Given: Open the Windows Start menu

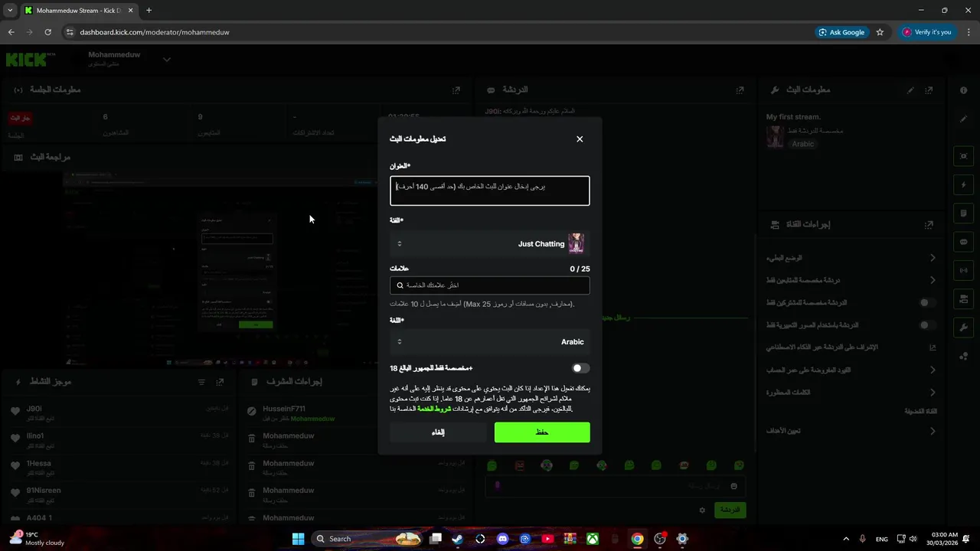Looking at the screenshot, I should pyautogui.click(x=298, y=539).
